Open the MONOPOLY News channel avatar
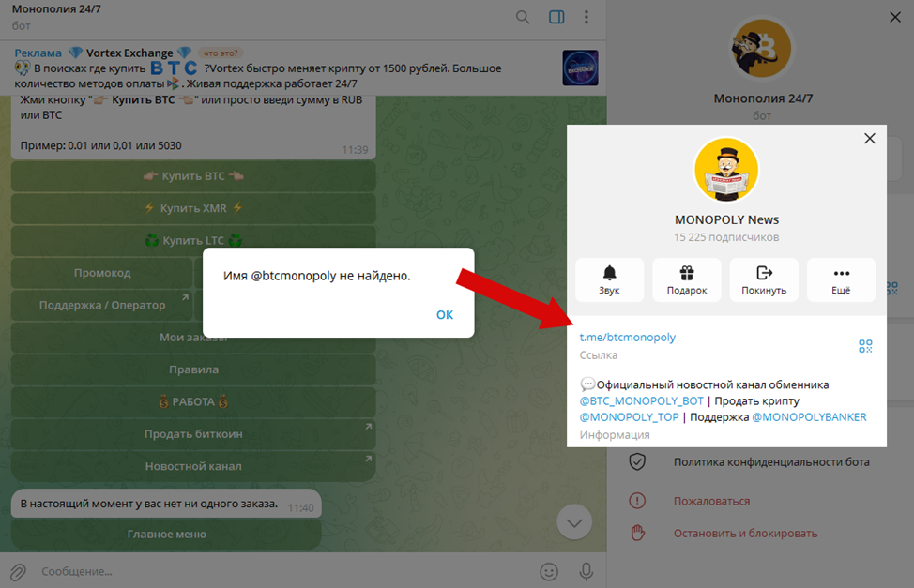The width and height of the screenshot is (914, 588). [x=726, y=170]
